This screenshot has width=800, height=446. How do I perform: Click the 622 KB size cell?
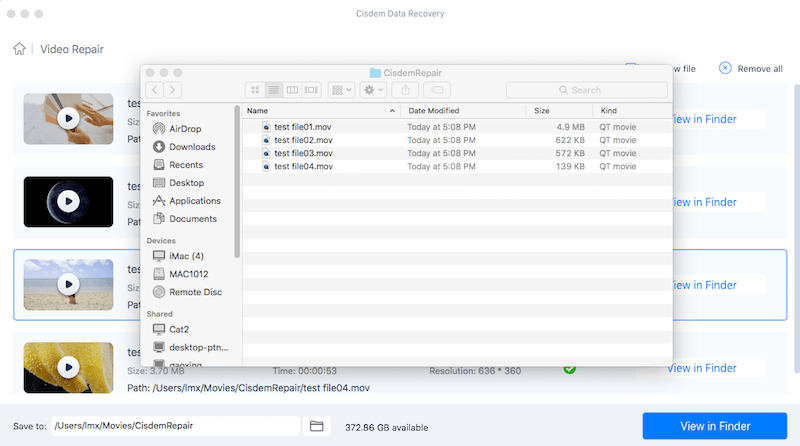click(x=570, y=140)
